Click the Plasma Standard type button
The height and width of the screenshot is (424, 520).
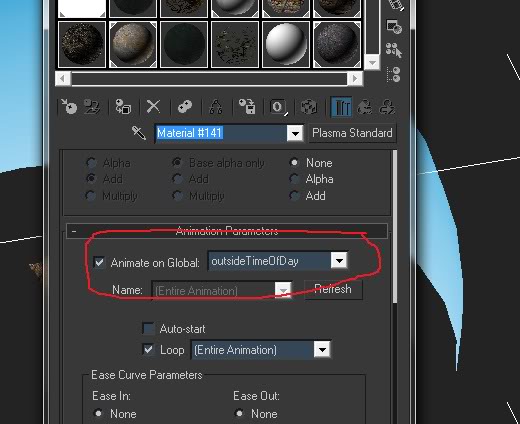(x=352, y=133)
